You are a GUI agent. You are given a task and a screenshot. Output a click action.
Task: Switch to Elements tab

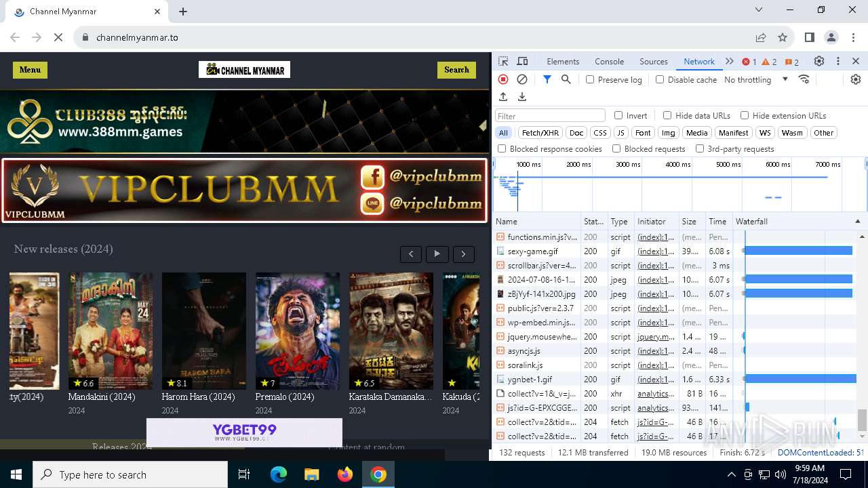click(563, 61)
